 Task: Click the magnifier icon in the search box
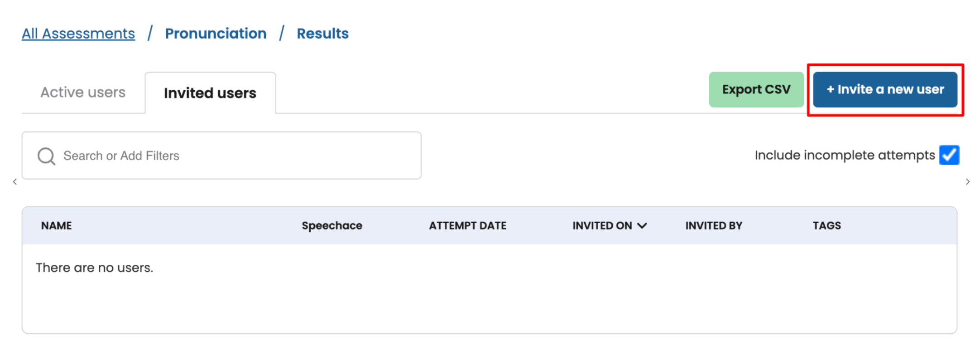point(46,156)
